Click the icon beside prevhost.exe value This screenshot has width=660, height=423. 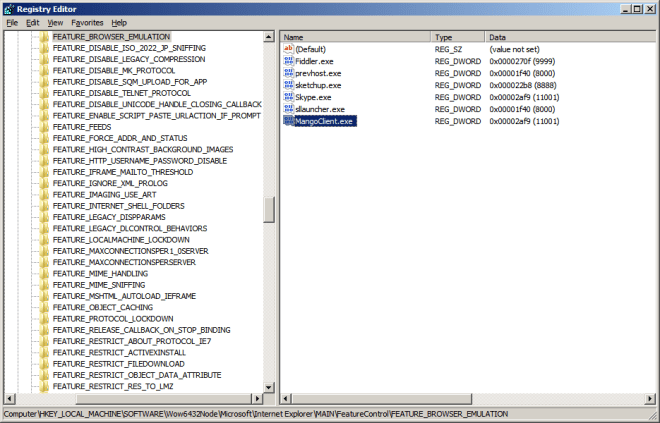(289, 73)
